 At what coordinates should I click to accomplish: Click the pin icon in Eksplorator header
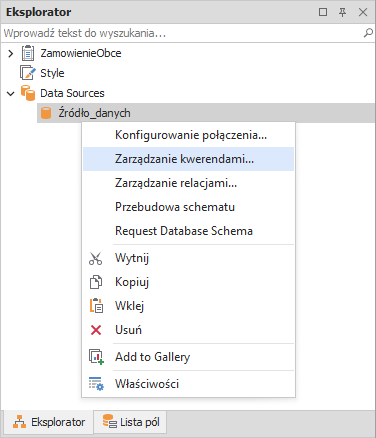coord(342,12)
